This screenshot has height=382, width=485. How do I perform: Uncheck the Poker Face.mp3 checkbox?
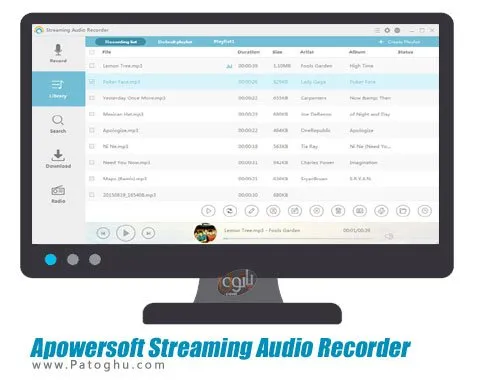click(92, 82)
